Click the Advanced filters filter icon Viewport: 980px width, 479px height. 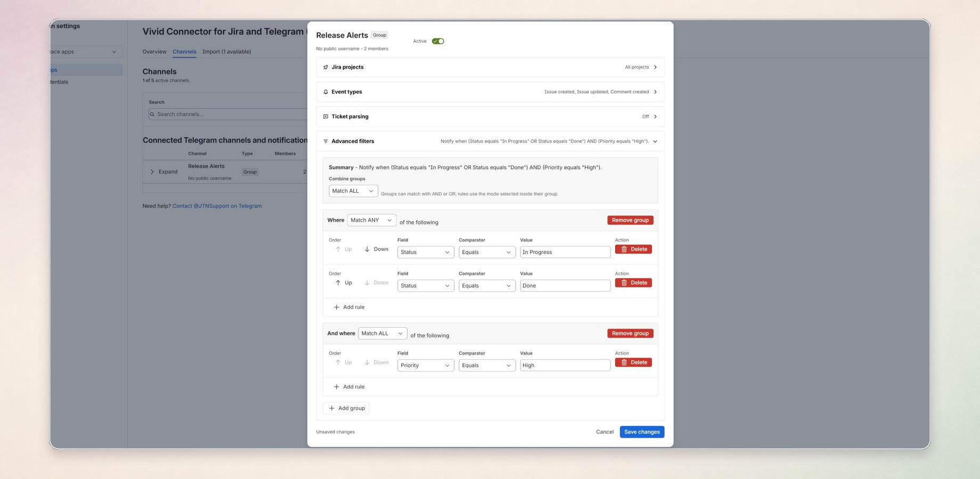tap(325, 142)
